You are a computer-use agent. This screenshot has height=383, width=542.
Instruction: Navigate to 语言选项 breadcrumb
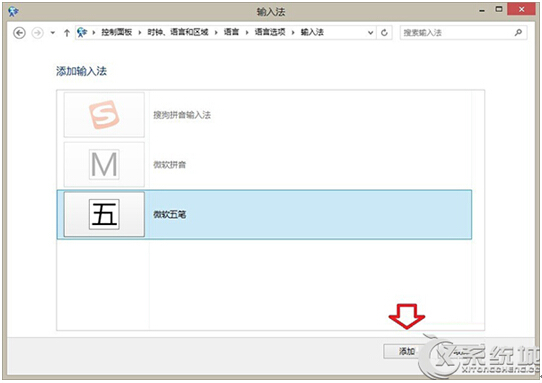click(x=270, y=32)
